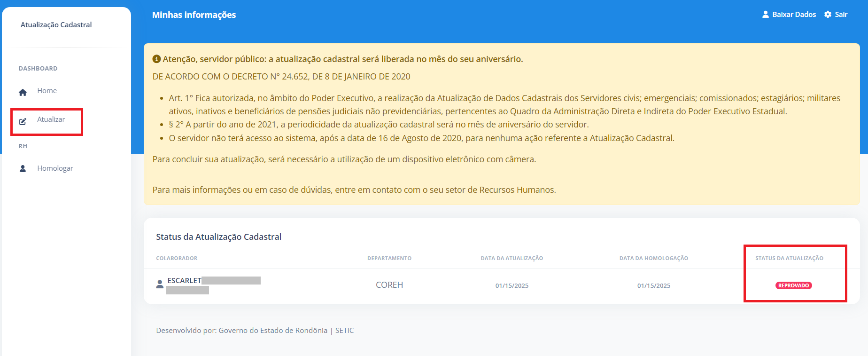The width and height of the screenshot is (868, 356).
Task: Click the RH section label
Action: coord(23,146)
